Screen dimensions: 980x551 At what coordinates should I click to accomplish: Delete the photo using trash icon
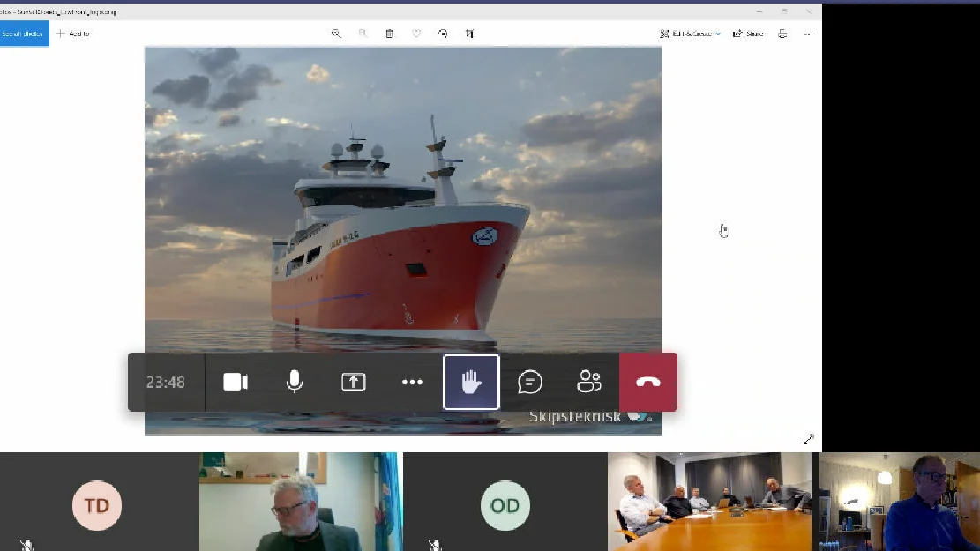[390, 34]
